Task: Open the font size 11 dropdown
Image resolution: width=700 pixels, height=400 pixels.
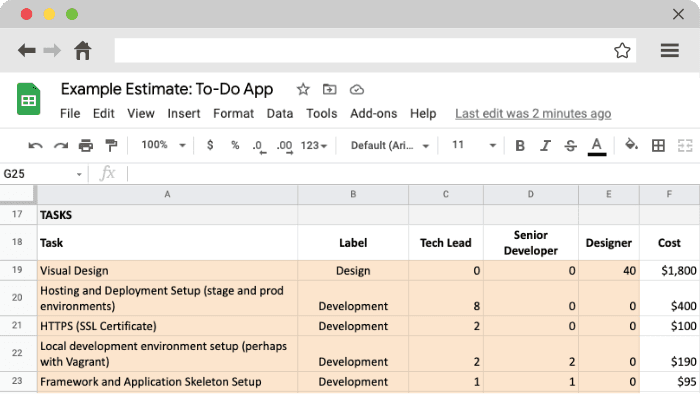Action: click(x=474, y=145)
